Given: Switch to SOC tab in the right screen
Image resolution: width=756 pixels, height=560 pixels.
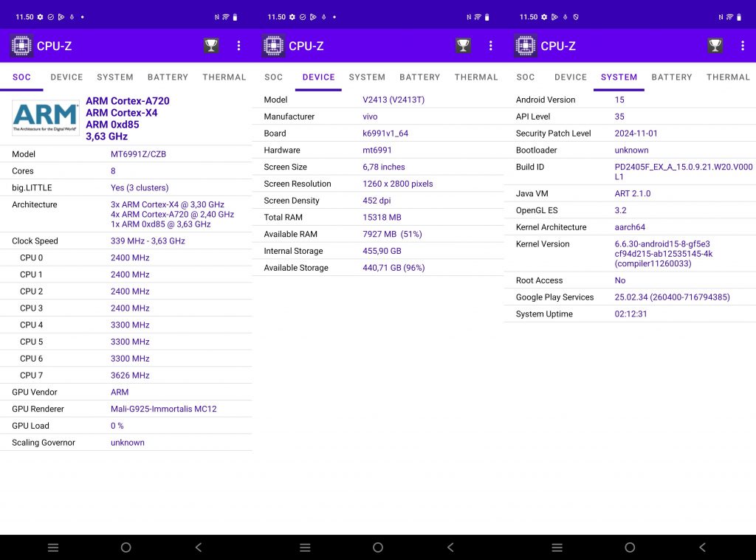Looking at the screenshot, I should [x=526, y=77].
